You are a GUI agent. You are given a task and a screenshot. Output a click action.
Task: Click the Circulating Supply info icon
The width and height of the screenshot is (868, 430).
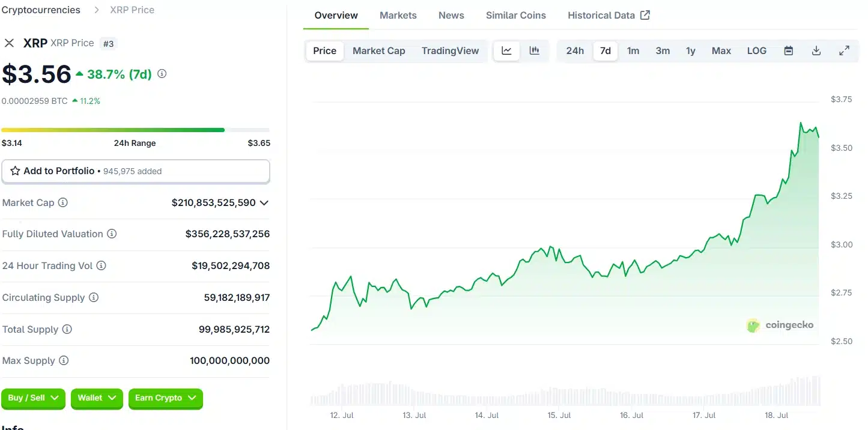point(94,297)
